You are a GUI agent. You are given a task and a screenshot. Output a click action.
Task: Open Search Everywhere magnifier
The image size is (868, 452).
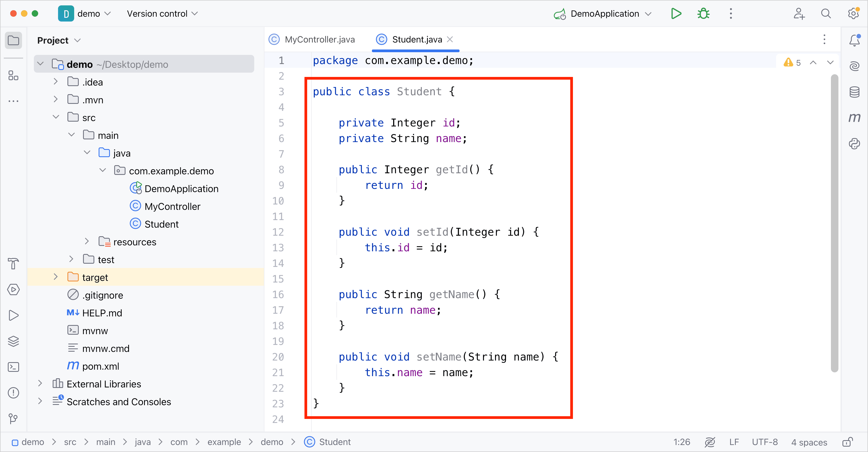pos(826,13)
